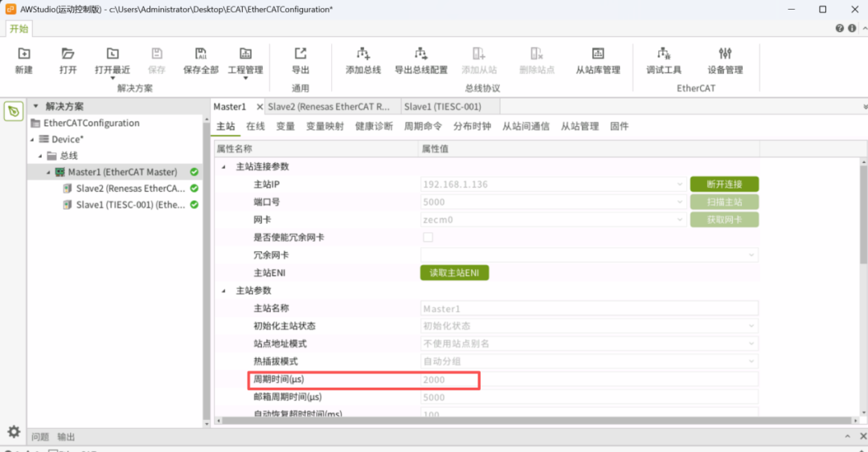The image size is (868, 452).
Task: Select EtherCATConfiguration solution node
Action: (92, 123)
